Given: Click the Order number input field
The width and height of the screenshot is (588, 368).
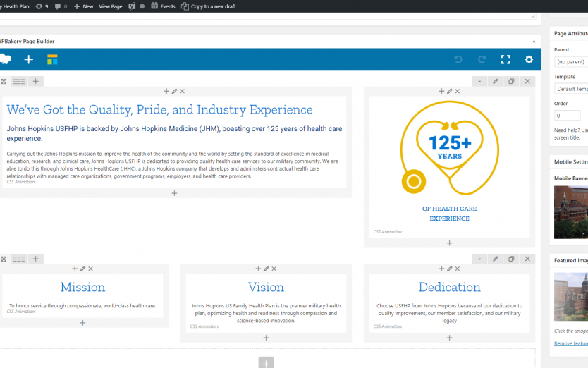Looking at the screenshot, I should pyautogui.click(x=567, y=116).
